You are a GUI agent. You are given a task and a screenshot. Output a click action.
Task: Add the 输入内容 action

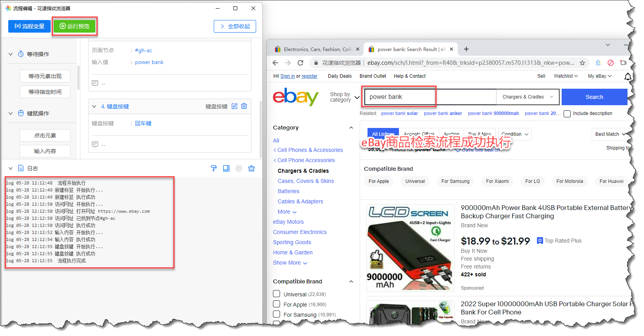pos(45,151)
